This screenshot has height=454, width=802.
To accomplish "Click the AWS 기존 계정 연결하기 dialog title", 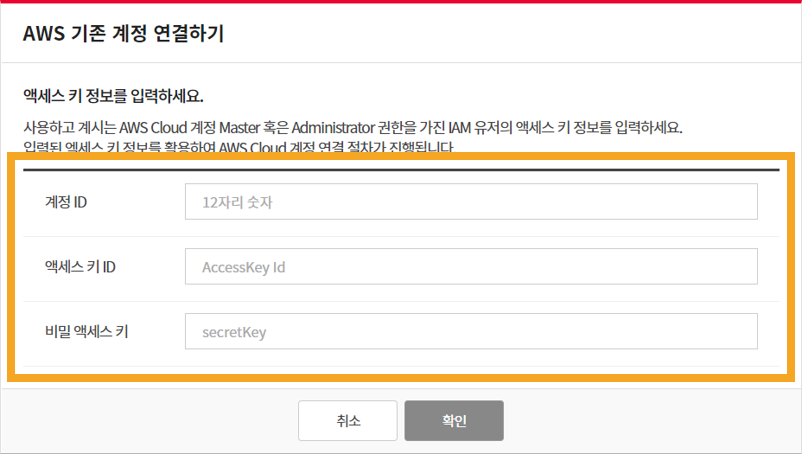I will [123, 34].
